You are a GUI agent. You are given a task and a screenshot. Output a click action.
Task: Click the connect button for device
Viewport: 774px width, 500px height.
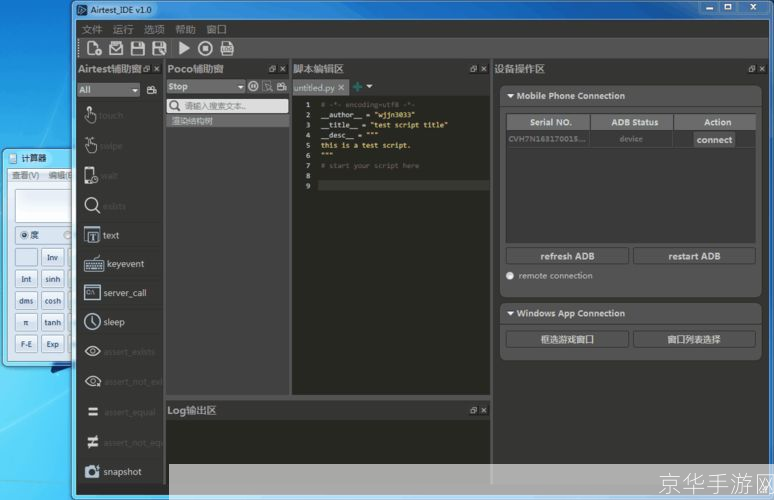pos(714,140)
